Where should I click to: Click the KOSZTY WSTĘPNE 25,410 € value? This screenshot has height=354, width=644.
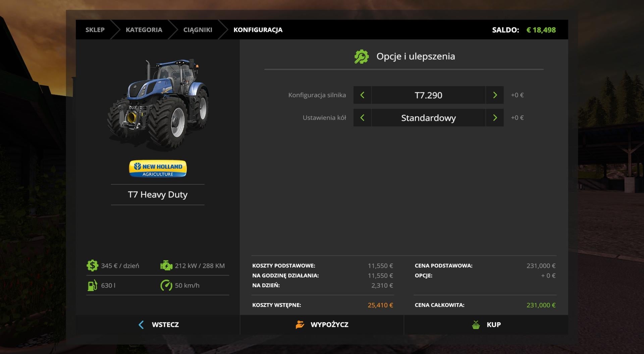coord(380,305)
